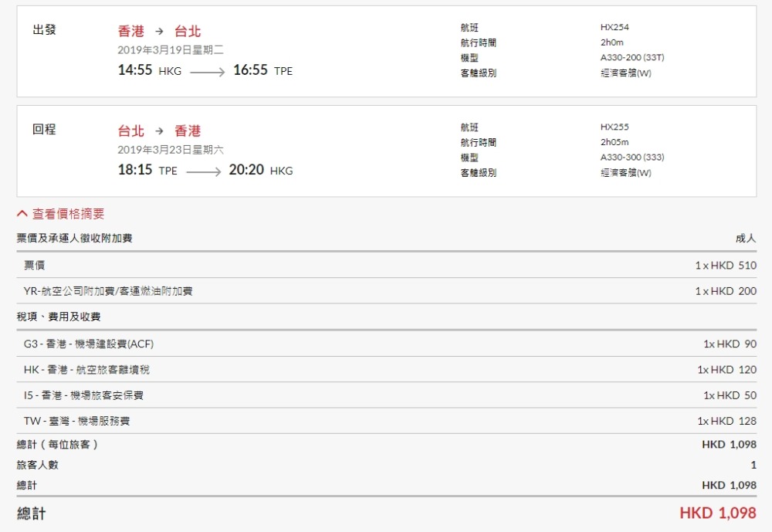
Task: Select flight number HX254
Action: click(615, 27)
